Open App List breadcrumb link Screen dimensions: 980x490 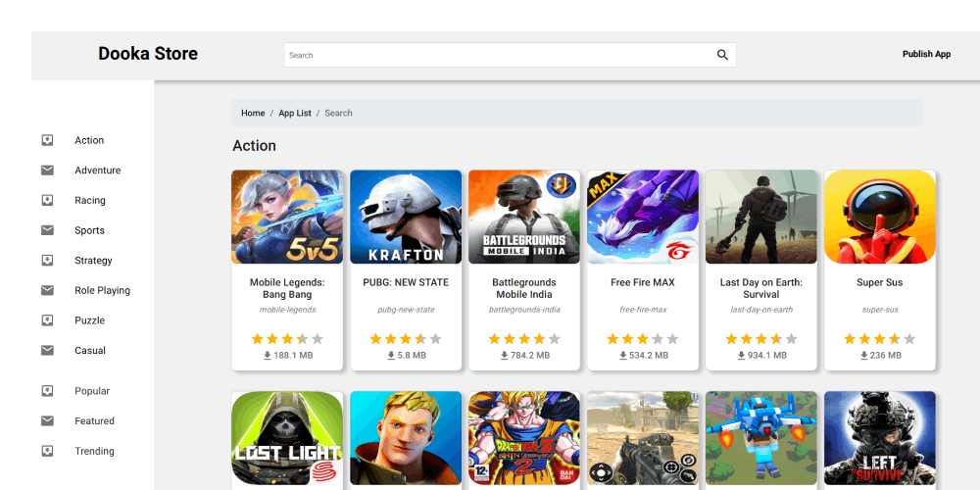(295, 113)
